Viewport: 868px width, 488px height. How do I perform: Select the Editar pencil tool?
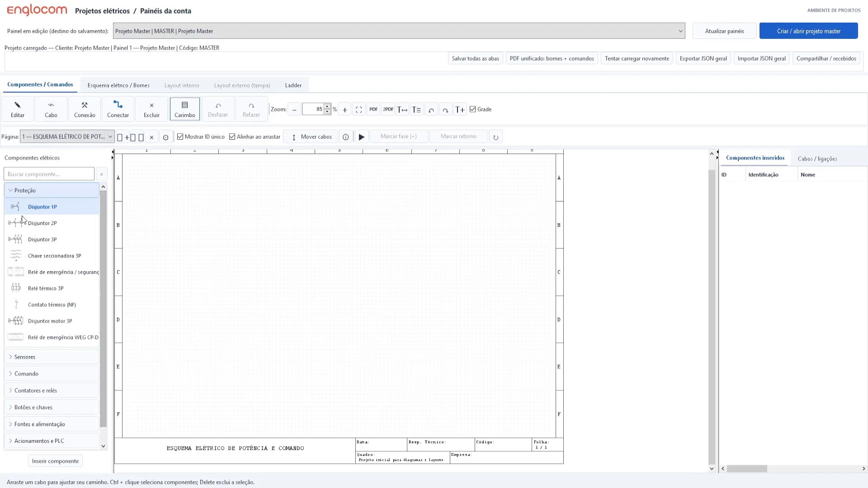tap(18, 109)
